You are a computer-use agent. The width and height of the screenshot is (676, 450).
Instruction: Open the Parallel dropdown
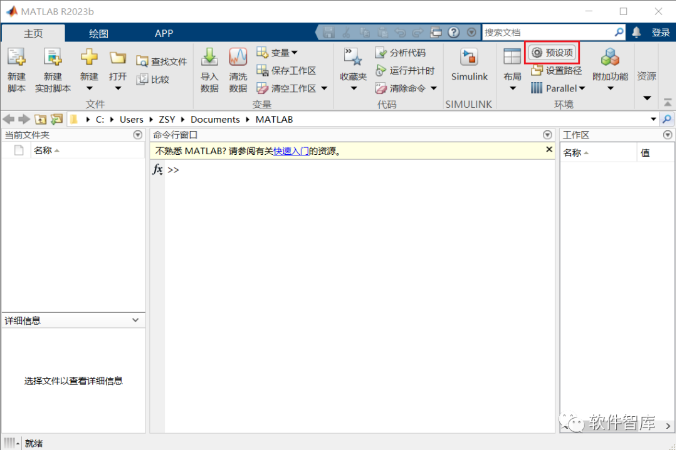[x=558, y=88]
